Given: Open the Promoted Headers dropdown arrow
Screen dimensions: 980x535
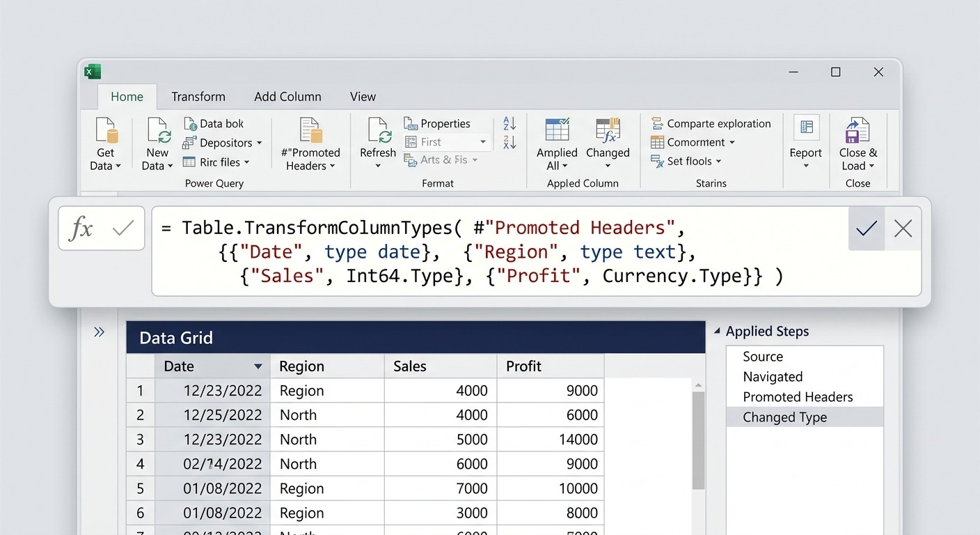Looking at the screenshot, I should coord(332,166).
